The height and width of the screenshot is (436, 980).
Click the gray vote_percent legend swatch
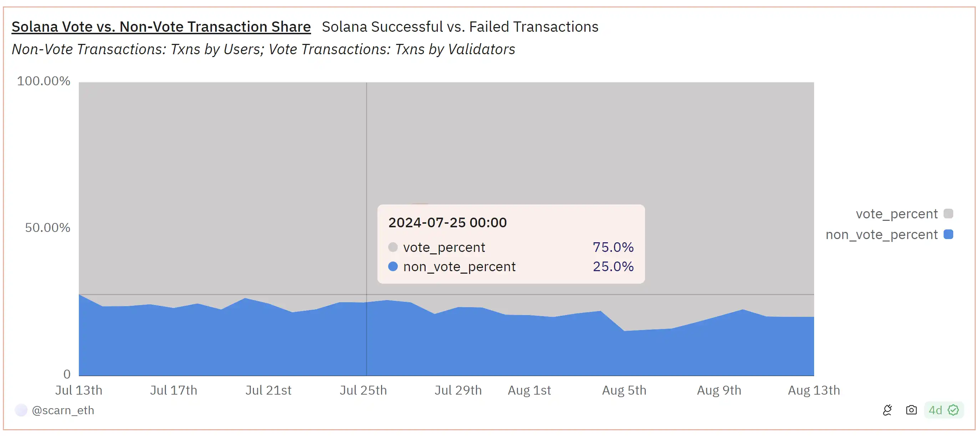click(x=948, y=214)
